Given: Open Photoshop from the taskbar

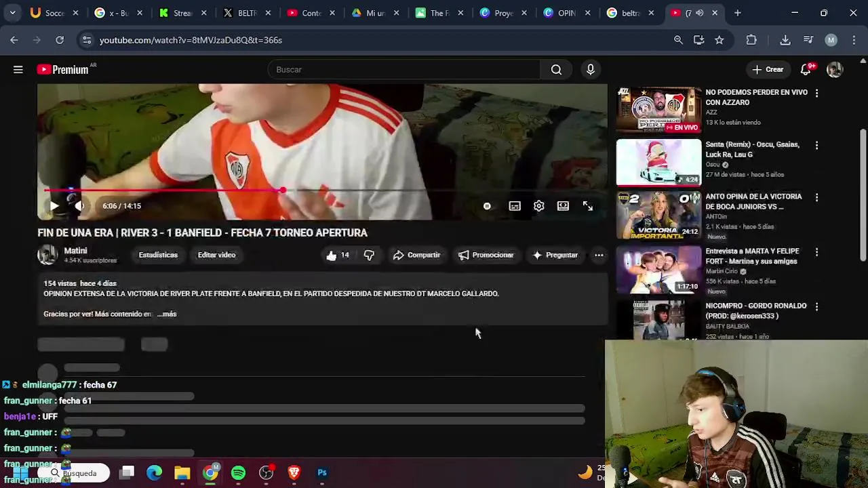Looking at the screenshot, I should tap(322, 472).
